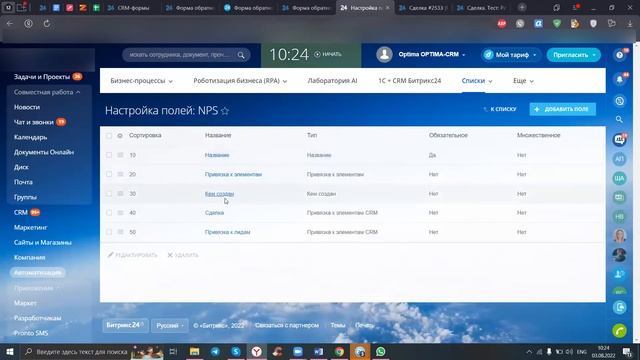Open WhatsApp from the Windows taskbar
This screenshot has width=640, height=360.
point(380,351)
